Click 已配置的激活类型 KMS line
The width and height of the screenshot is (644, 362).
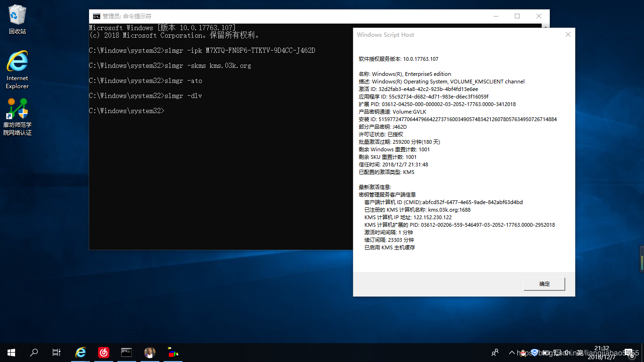point(387,172)
